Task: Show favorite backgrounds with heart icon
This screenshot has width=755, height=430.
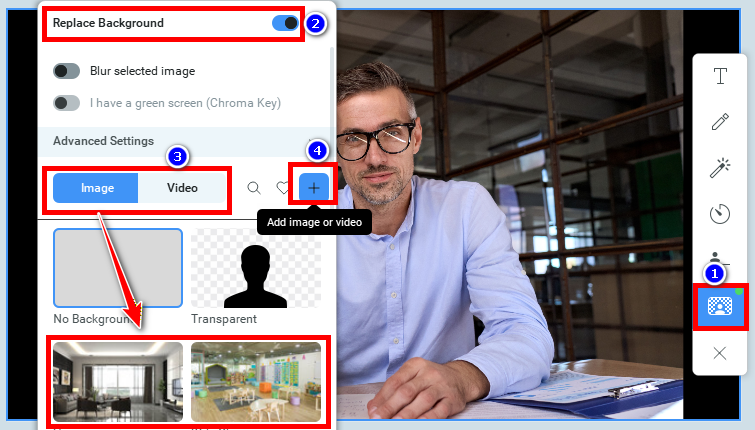Action: coord(282,188)
